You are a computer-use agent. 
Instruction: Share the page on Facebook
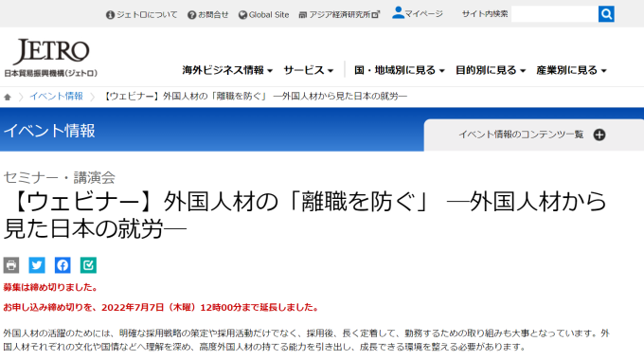coord(63,265)
